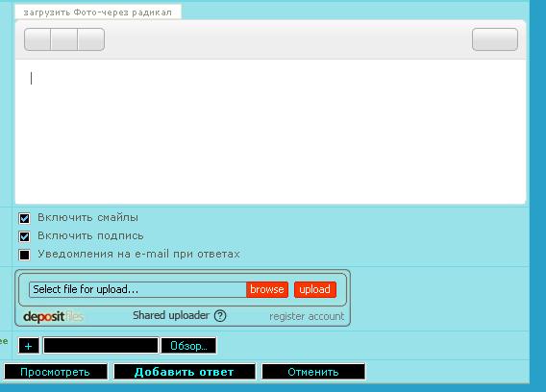Click the first blank editor toolbar button
The height and width of the screenshot is (392, 546).
pyautogui.click(x=37, y=39)
